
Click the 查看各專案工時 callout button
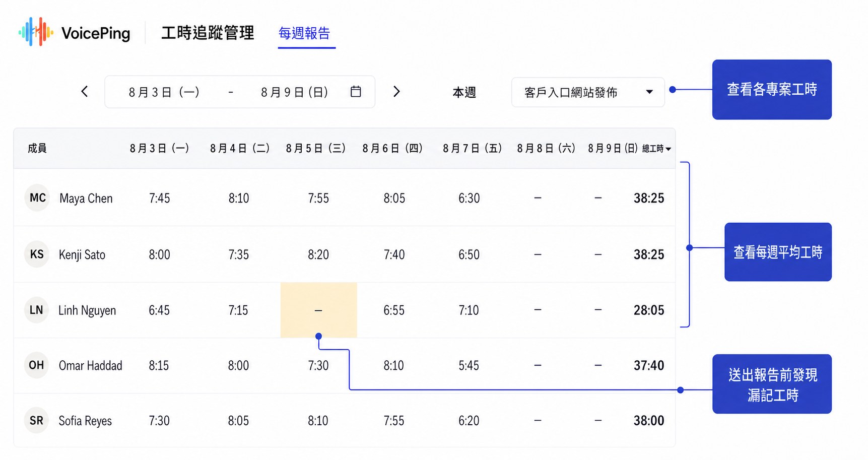pyautogui.click(x=772, y=90)
